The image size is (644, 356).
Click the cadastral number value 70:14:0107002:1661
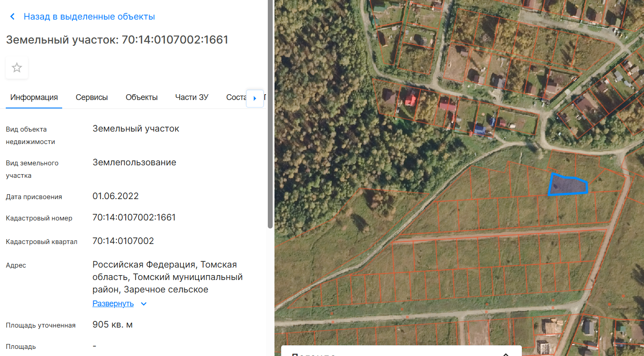[134, 217]
